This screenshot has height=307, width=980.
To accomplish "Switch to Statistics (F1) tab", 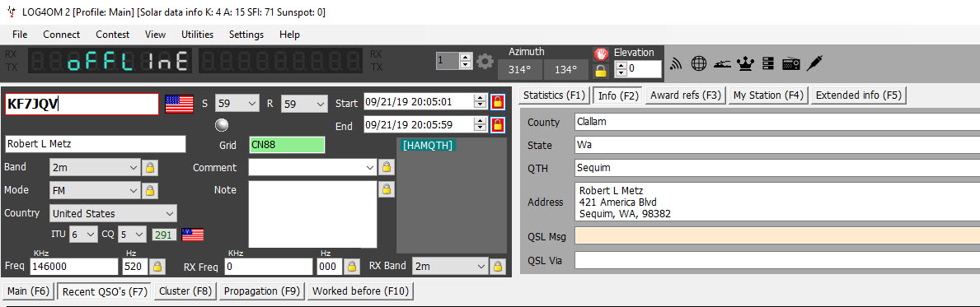I will pyautogui.click(x=554, y=95).
